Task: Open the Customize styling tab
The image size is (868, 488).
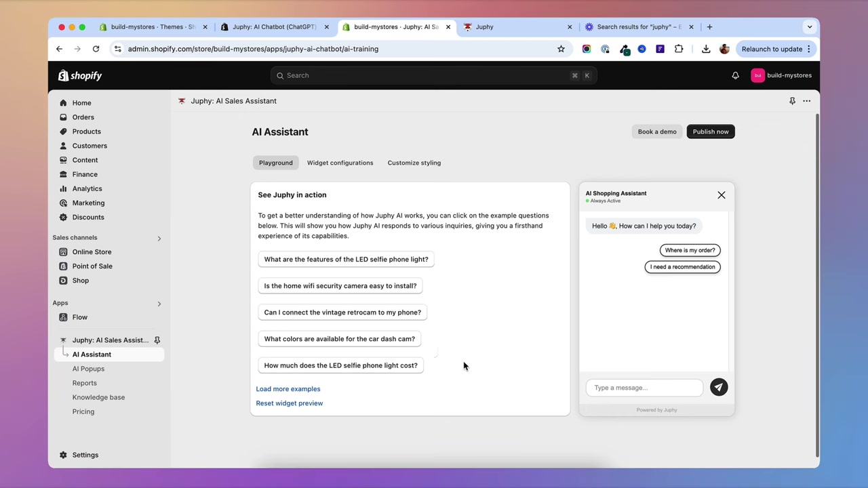Action: pos(414,163)
